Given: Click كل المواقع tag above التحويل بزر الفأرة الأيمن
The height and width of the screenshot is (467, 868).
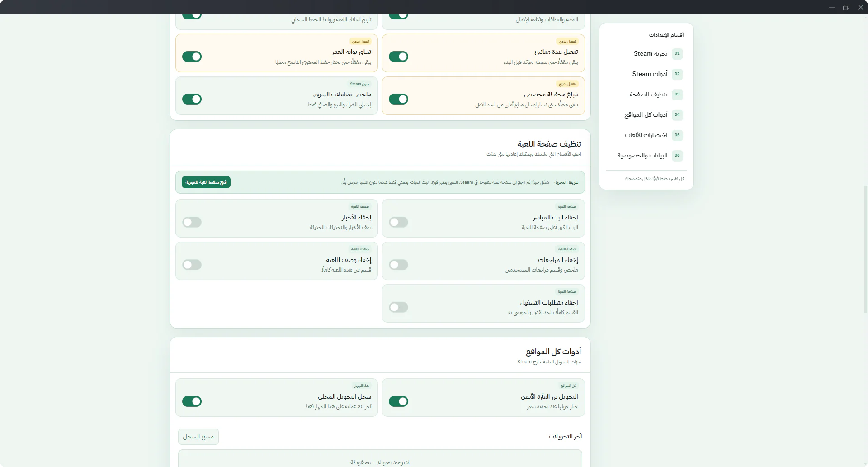Looking at the screenshot, I should click(x=568, y=386).
